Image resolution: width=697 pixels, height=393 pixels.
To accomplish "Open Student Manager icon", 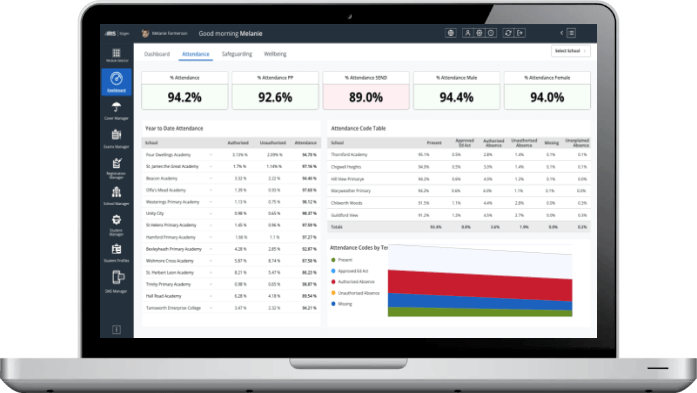I will tap(116, 220).
